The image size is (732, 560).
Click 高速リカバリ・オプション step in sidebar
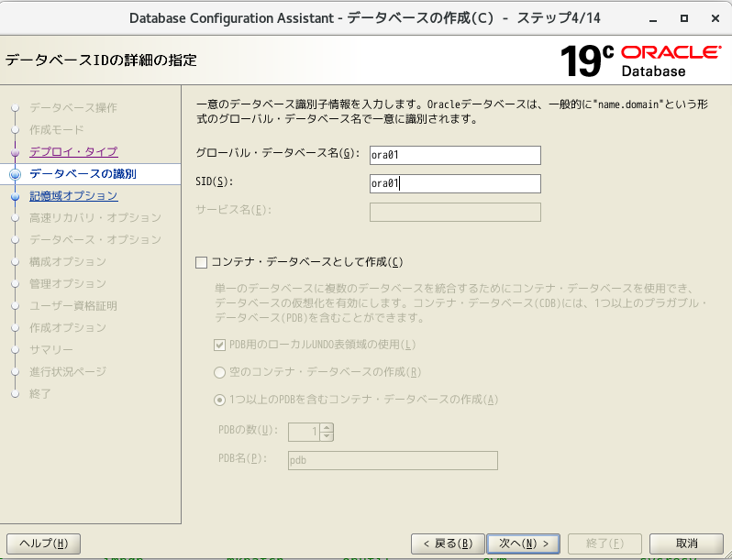95,218
